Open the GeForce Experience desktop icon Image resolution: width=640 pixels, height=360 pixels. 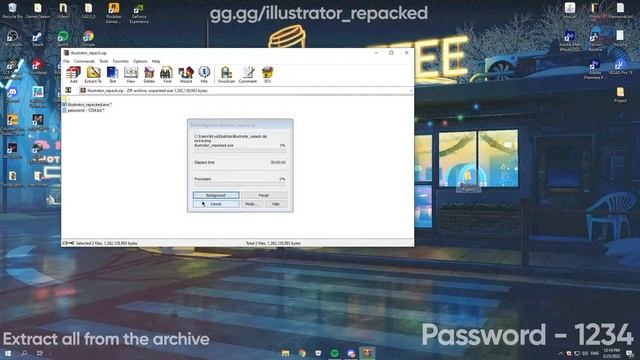(x=139, y=13)
